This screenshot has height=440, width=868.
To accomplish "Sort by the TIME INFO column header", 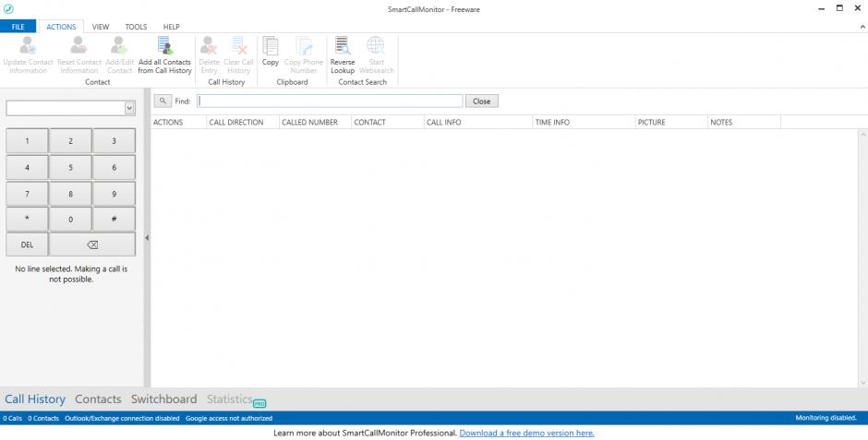I will coord(584,122).
